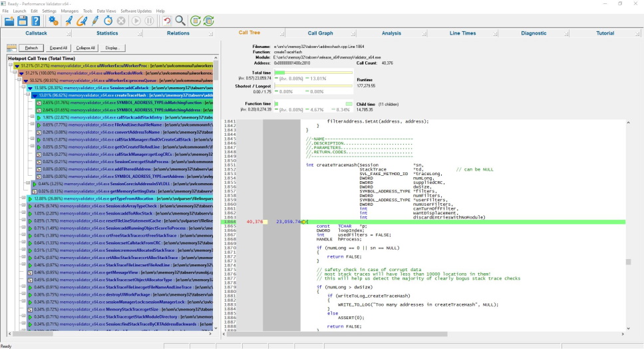Open the Data Views menu
The image size is (644, 349).
point(106,11)
